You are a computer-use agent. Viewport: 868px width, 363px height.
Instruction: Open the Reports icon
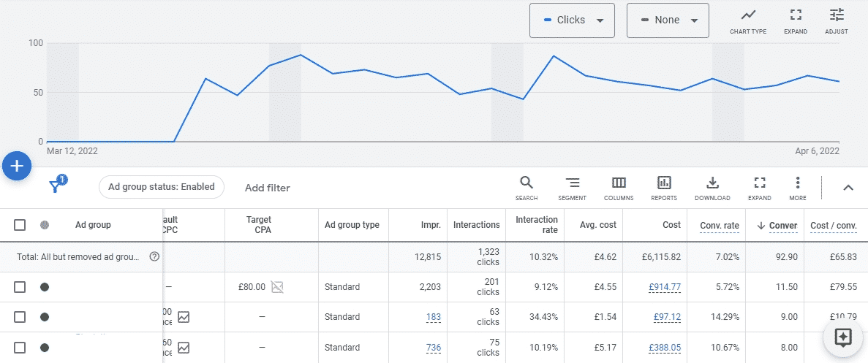pos(664,188)
